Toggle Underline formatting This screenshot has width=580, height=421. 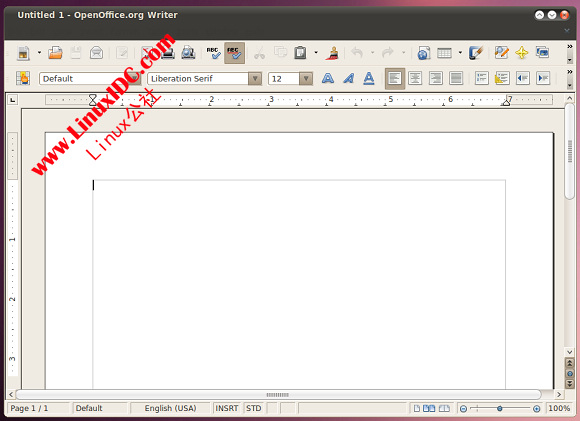point(369,78)
